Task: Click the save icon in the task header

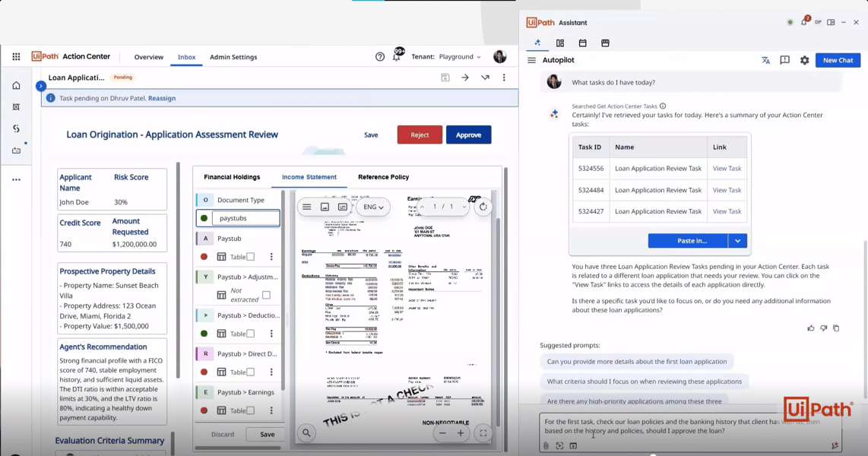Action: pyautogui.click(x=445, y=78)
